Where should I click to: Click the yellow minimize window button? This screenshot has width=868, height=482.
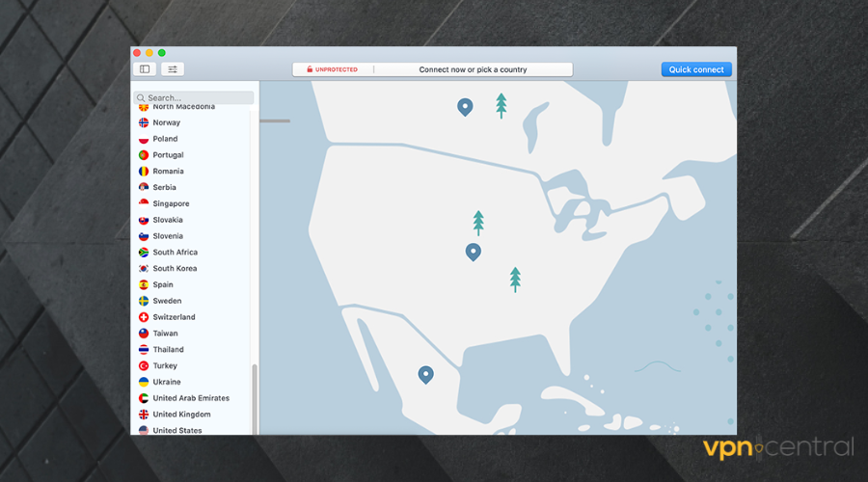(x=149, y=53)
